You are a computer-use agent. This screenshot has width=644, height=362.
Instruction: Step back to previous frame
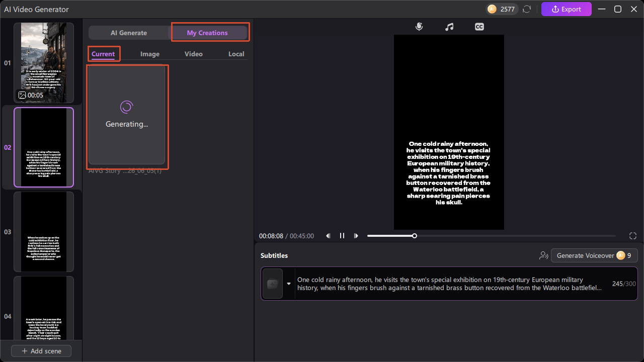tap(328, 236)
